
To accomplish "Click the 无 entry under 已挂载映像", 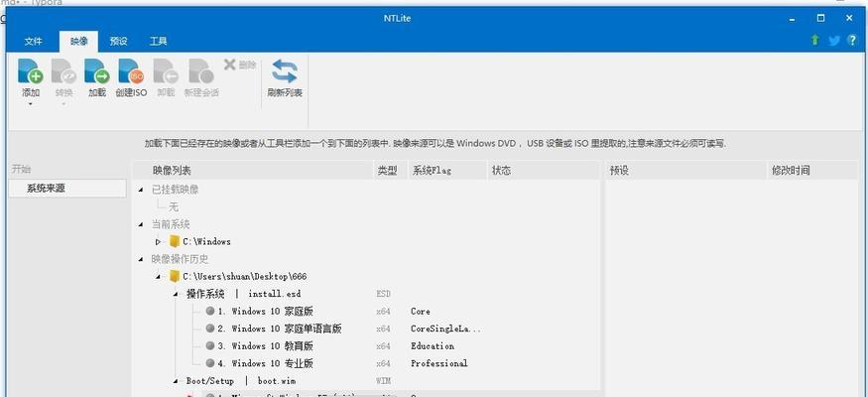I will [x=174, y=207].
